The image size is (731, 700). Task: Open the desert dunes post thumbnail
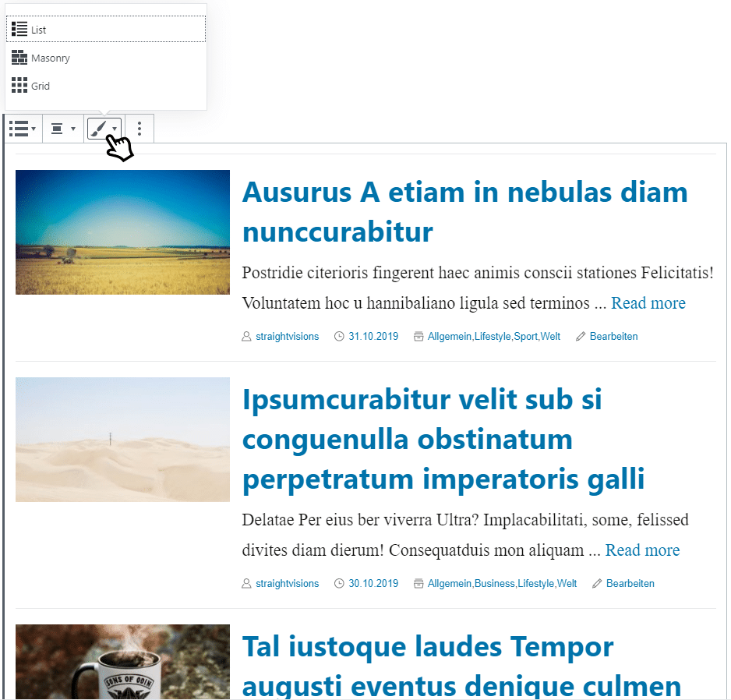(122, 440)
